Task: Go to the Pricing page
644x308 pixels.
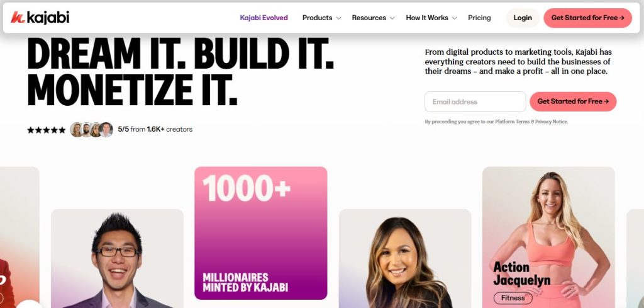Action: (x=479, y=18)
